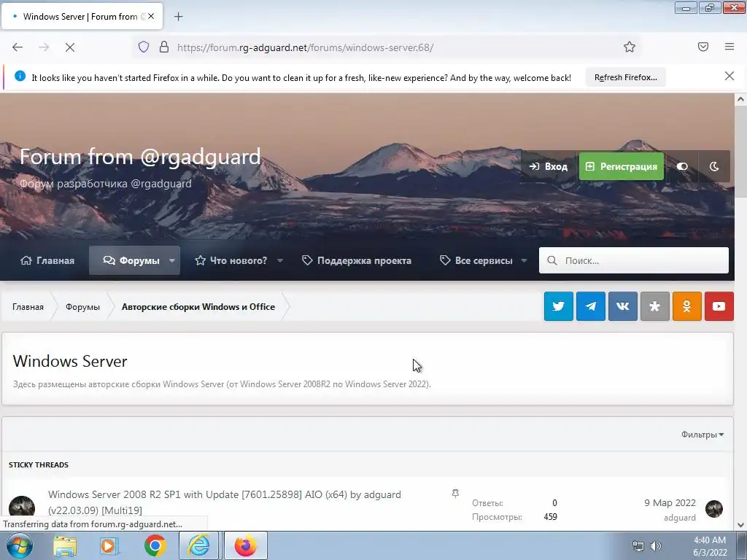The image size is (747, 560).
Task: Expand the Все сервисы dropdown arrow
Action: point(524,260)
